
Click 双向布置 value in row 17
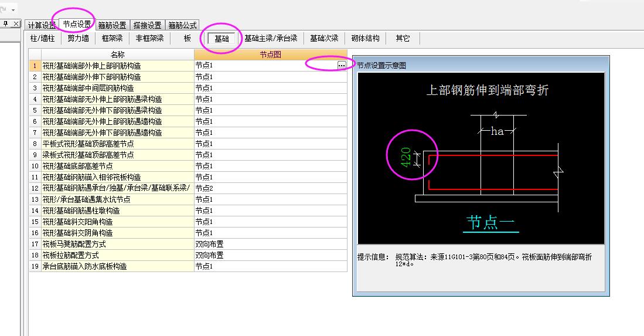[271, 244]
